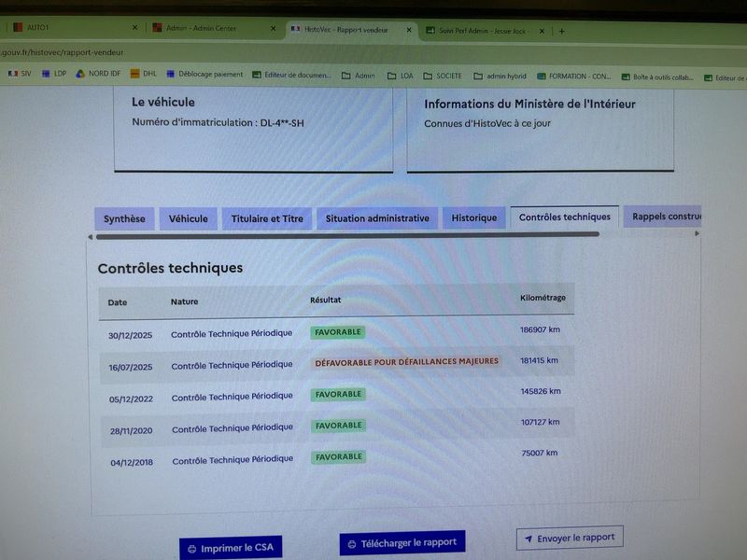Open the Admin bookmarks folder

coord(359,76)
